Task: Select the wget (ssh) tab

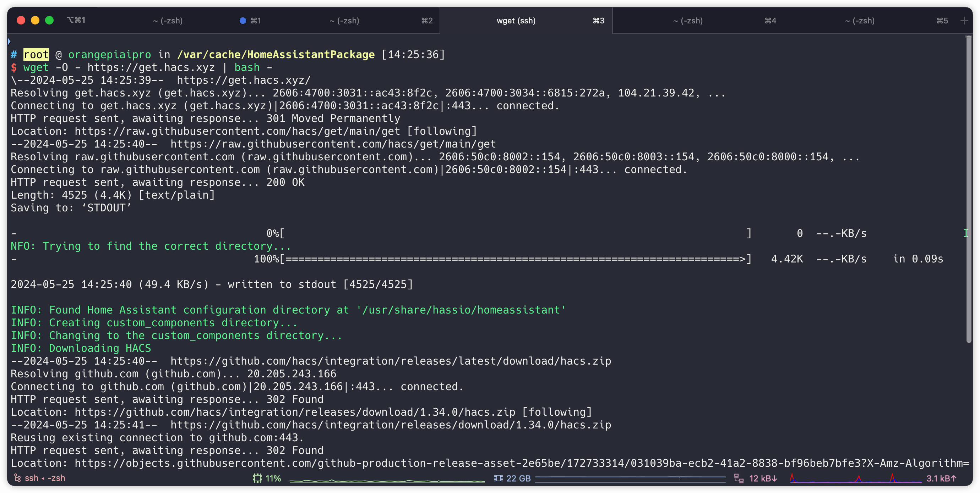Action: click(516, 21)
